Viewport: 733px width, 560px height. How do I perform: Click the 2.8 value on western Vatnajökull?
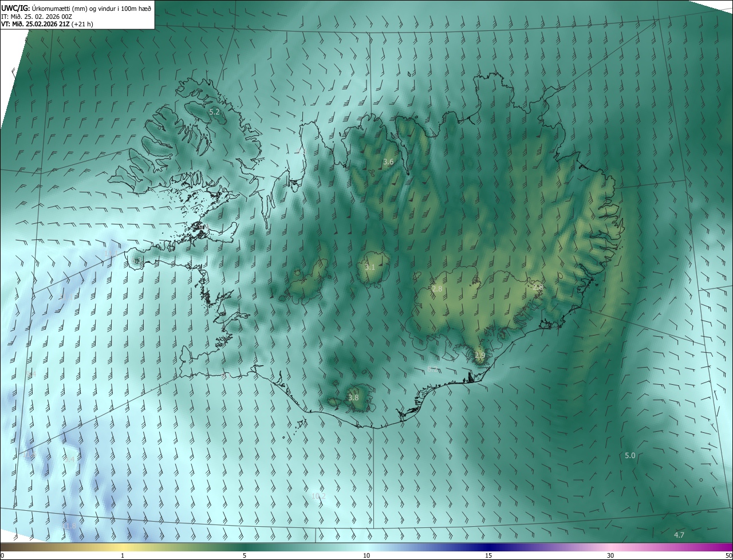437,289
